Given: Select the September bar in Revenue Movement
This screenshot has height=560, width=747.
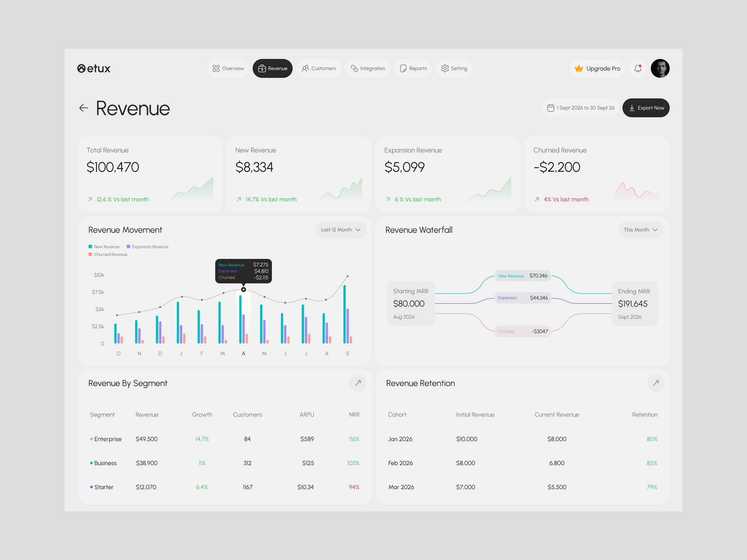Looking at the screenshot, I should point(347,315).
